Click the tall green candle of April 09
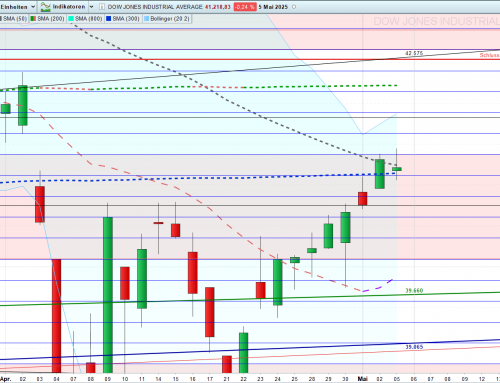The width and height of the screenshot is (500, 383). point(108,295)
